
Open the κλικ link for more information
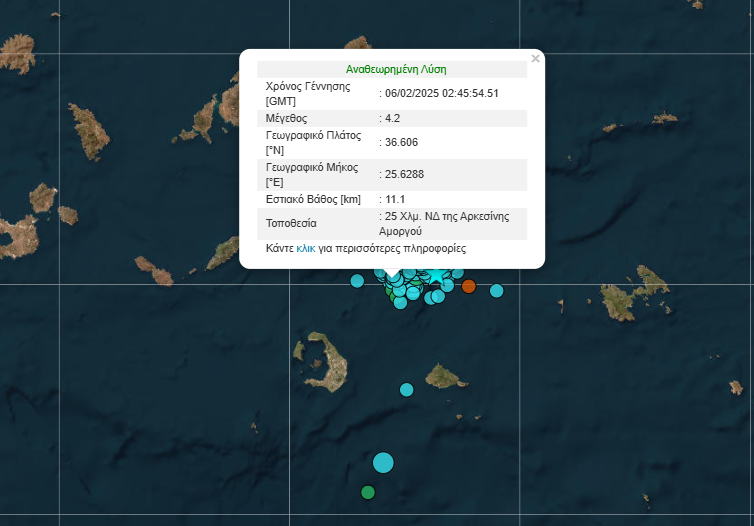pyautogui.click(x=306, y=249)
